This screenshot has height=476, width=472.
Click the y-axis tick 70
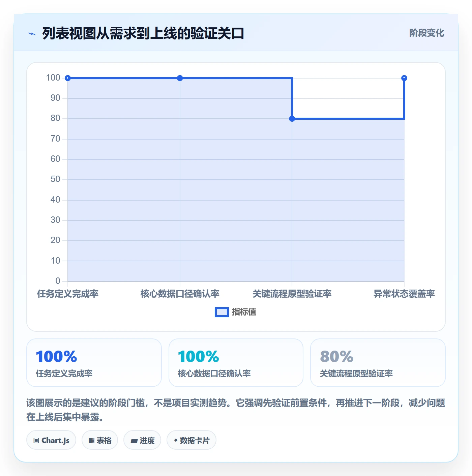click(x=55, y=139)
